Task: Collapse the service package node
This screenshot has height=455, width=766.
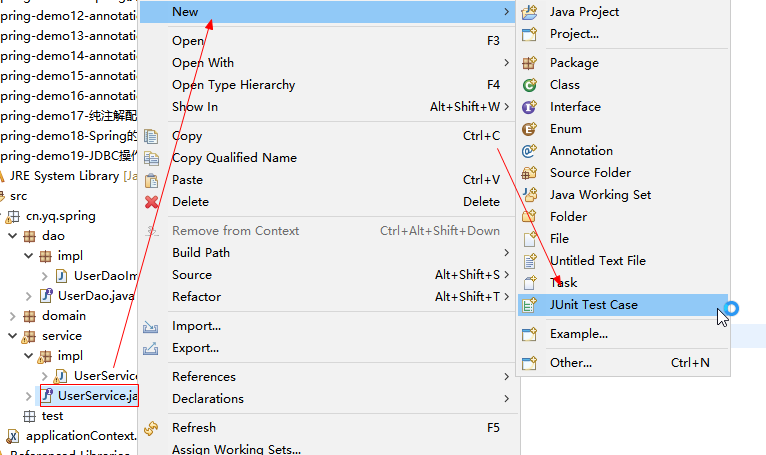Action: (x=13, y=336)
